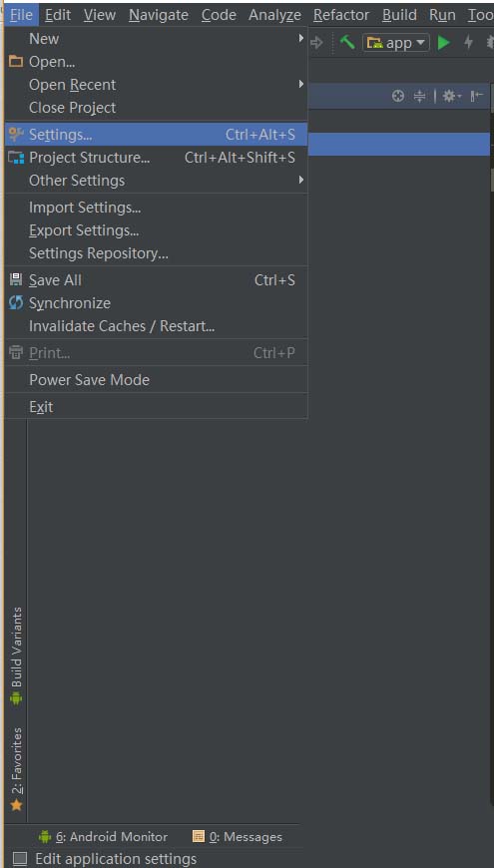Run the app with green play icon
The height and width of the screenshot is (868, 494).
[x=444, y=43]
